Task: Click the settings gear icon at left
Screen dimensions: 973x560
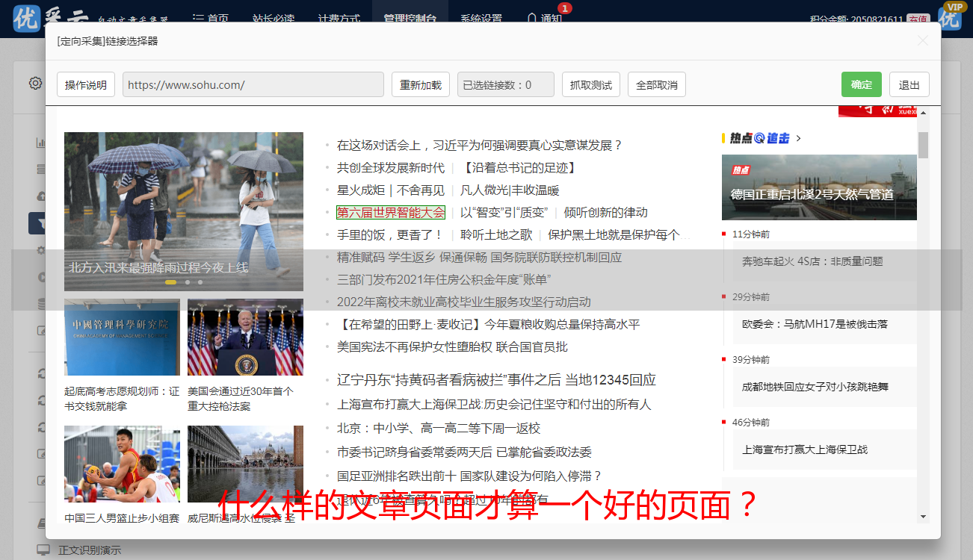Action: click(x=35, y=83)
